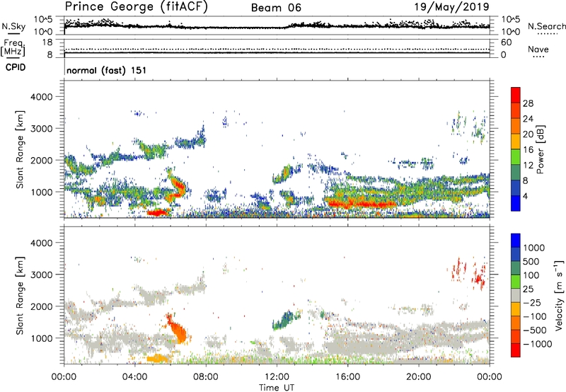This screenshot has height=392, width=566.
Task: Click Slant Range [km] label of velocity panel
Action: [x=20, y=296]
